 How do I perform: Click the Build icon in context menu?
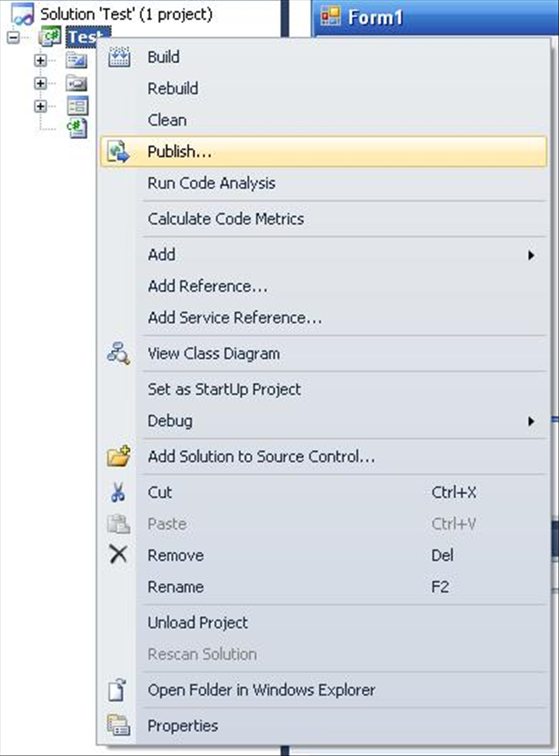(x=119, y=57)
